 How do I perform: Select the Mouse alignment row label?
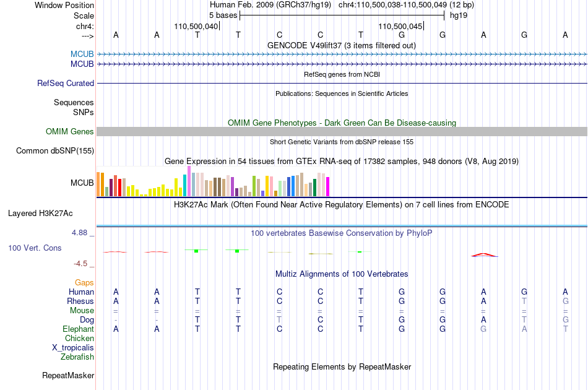pyautogui.click(x=82, y=311)
